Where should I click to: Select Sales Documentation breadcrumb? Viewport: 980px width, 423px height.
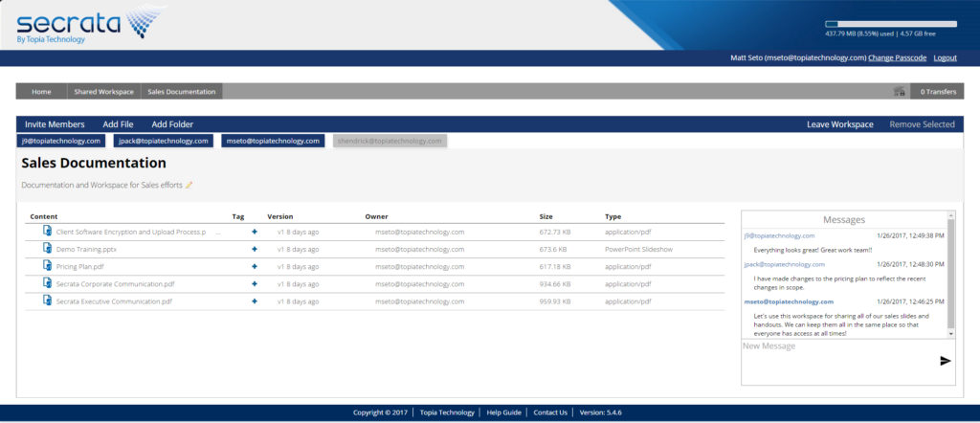point(181,91)
